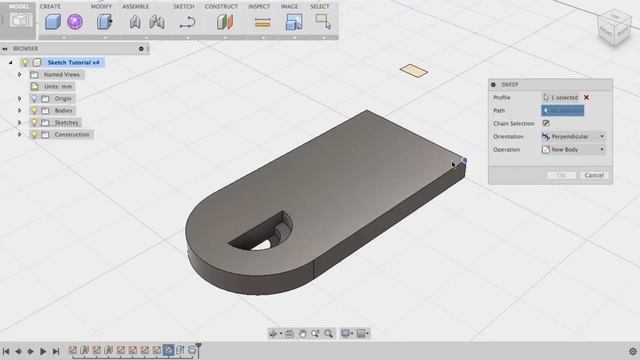Click the Construct plane icon
This screenshot has height=360, width=640.
225,22
